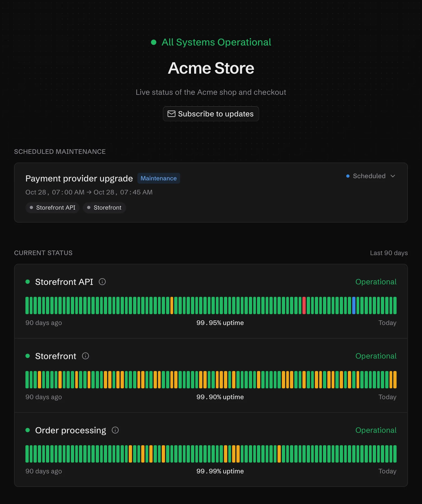
Task: Click the Last 90 days label
Action: 389,253
